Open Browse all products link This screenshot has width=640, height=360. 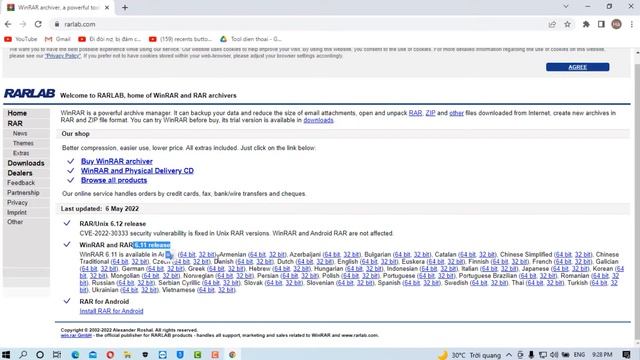click(x=114, y=180)
